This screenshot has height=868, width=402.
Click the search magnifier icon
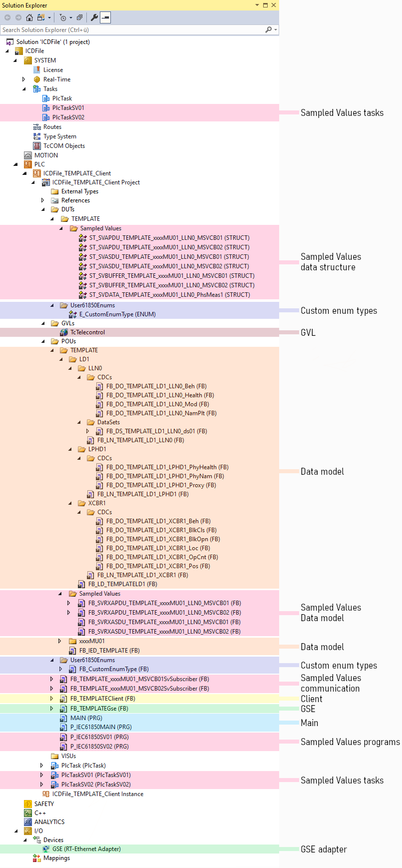pos(269,30)
